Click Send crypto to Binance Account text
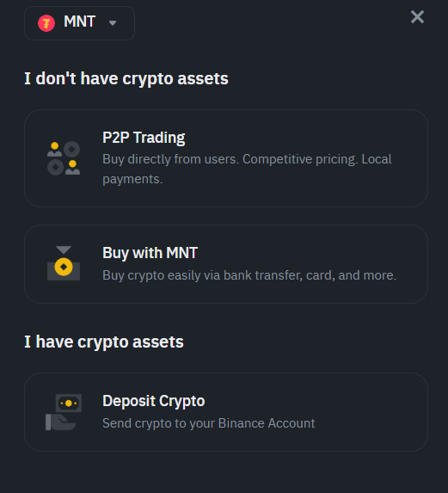The image size is (448, 493). click(x=209, y=423)
